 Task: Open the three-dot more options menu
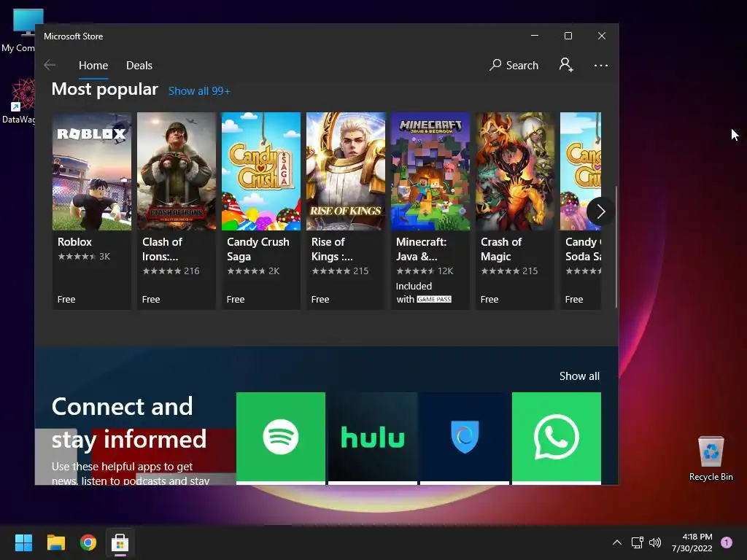click(x=601, y=65)
